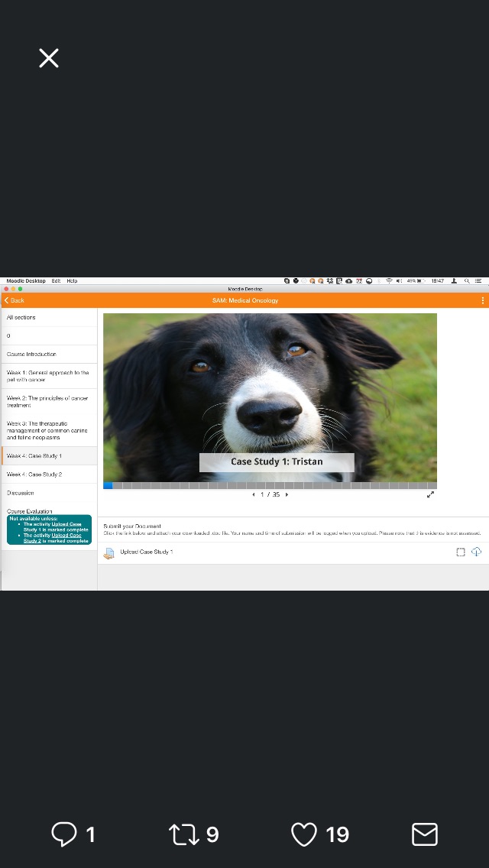Screen dimensions: 489x868
Task: Reply to the tweet via speech bubble icon
Action: point(63,834)
